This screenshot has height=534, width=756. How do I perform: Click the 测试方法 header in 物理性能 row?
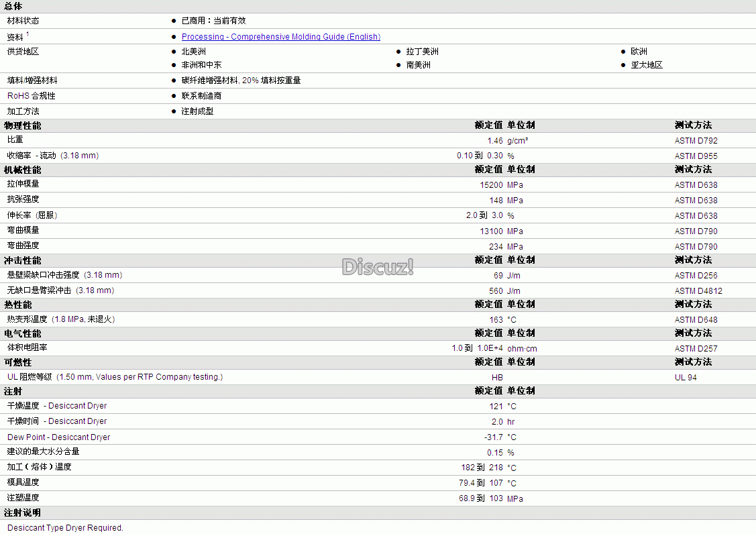(694, 125)
